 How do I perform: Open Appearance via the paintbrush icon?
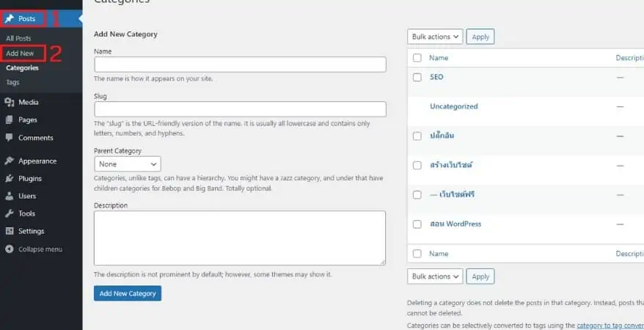pyautogui.click(x=10, y=161)
